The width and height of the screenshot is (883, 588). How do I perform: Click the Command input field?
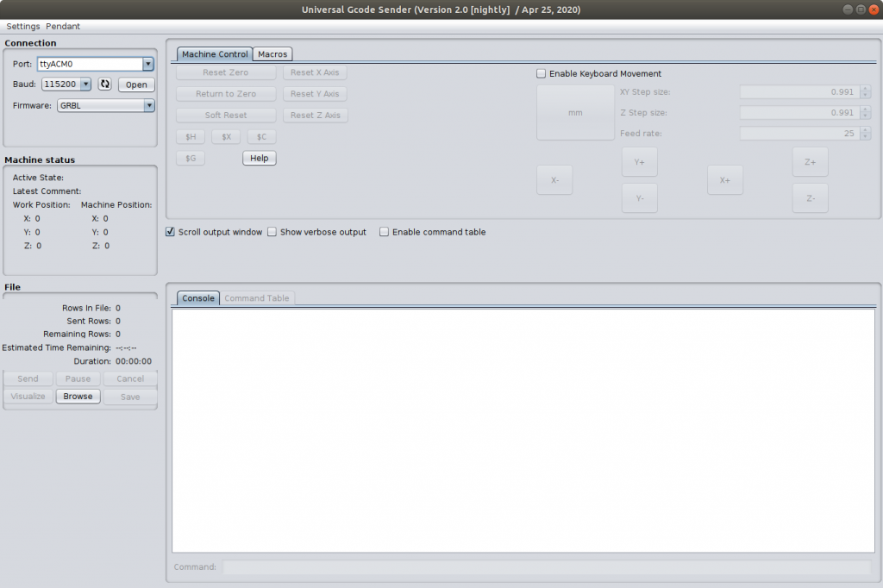pos(547,567)
